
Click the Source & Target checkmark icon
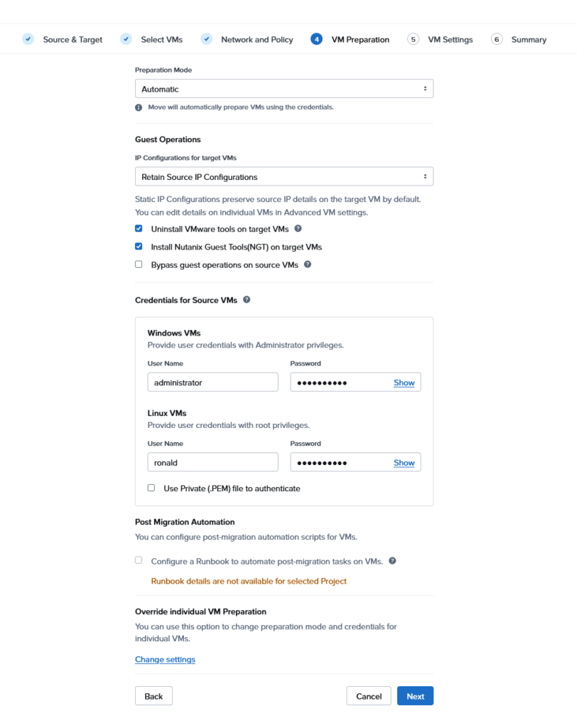(28, 39)
